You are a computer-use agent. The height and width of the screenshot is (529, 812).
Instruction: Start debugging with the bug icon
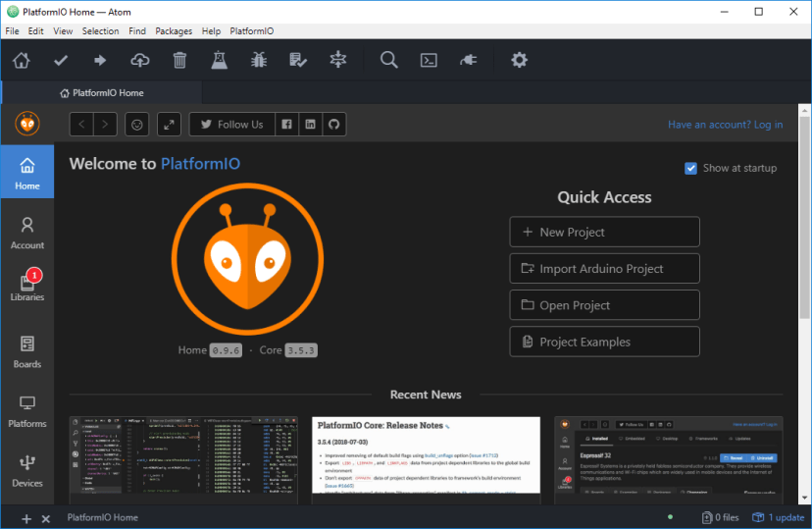click(259, 61)
